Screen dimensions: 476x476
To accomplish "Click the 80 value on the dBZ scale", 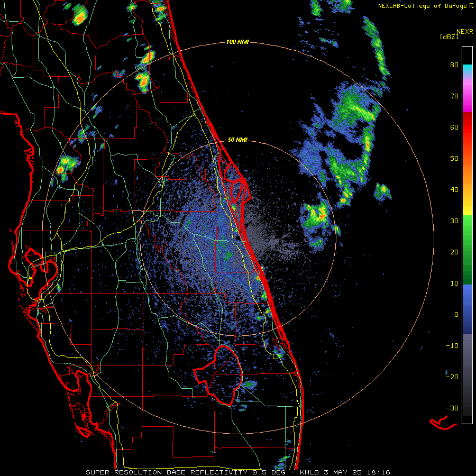I will coord(454,65).
